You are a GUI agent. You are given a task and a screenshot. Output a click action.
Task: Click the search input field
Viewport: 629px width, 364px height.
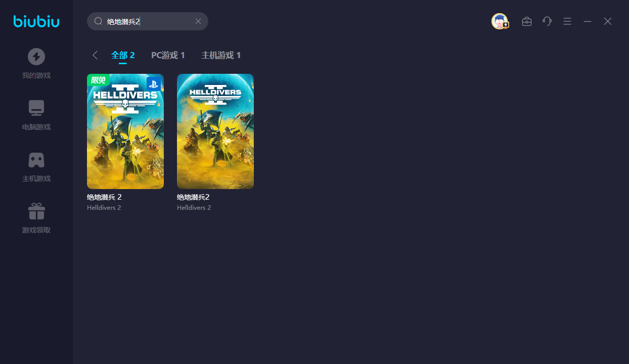point(152,21)
